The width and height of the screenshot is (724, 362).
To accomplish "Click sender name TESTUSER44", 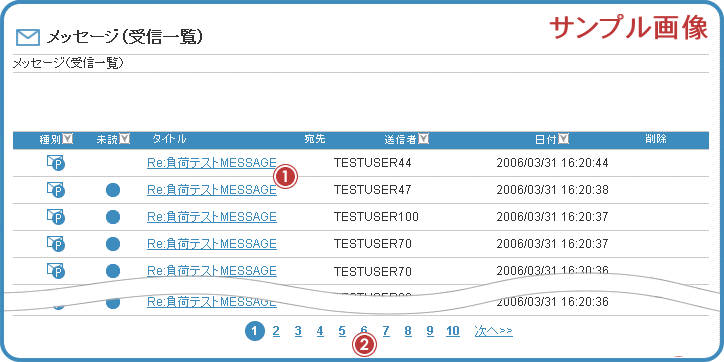I will pos(373,163).
